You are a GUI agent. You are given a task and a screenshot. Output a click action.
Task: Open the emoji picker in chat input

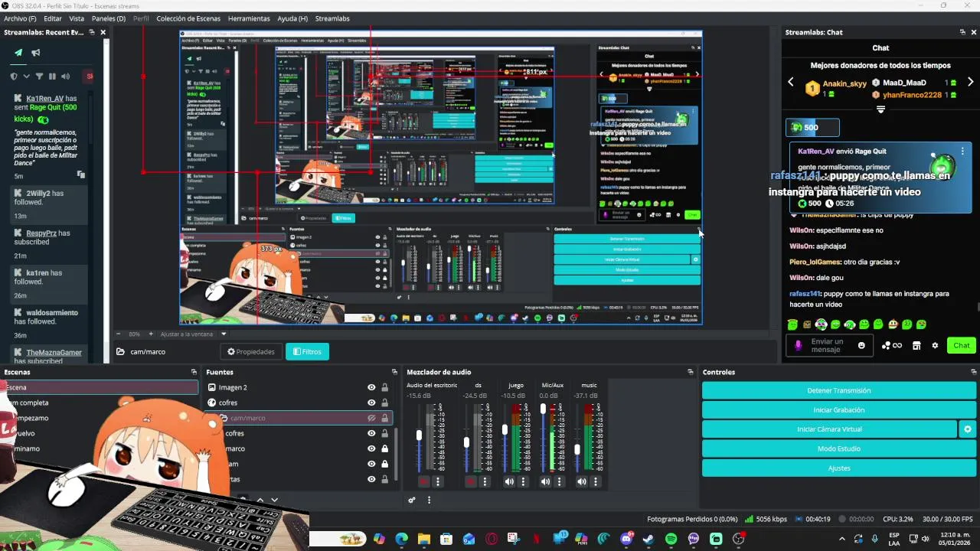click(x=861, y=346)
